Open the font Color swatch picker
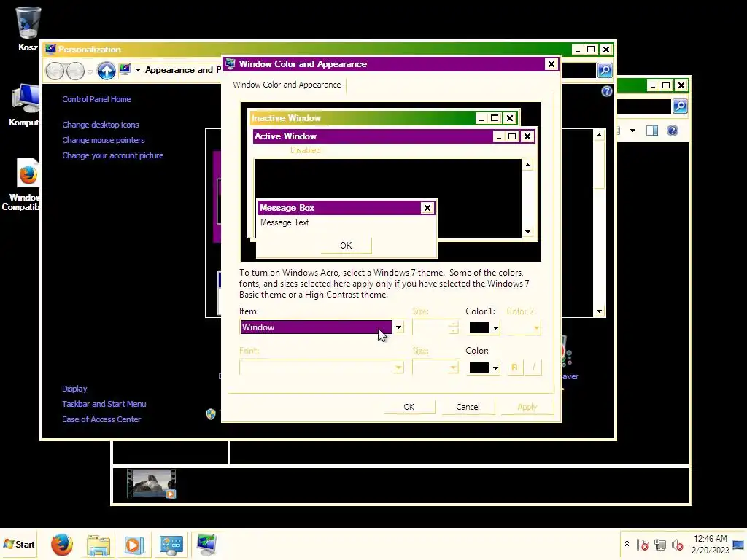Image resolution: width=747 pixels, height=560 pixels. click(483, 367)
